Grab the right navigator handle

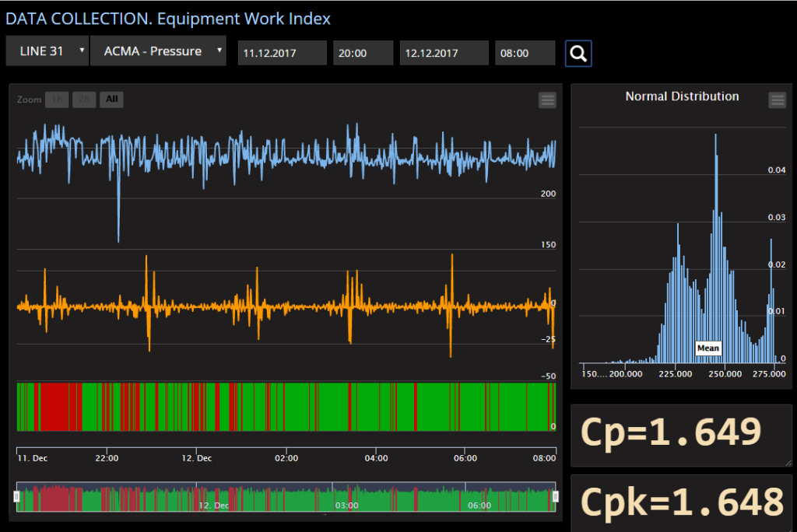pyautogui.click(x=556, y=496)
